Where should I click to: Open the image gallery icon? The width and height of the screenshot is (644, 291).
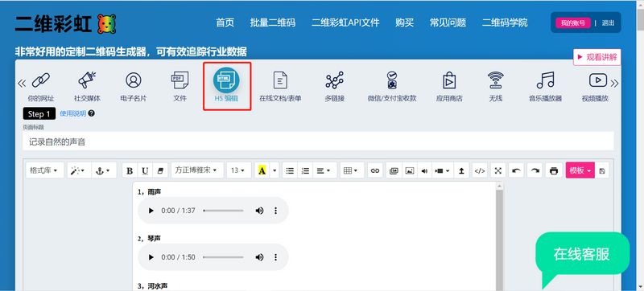coord(394,170)
